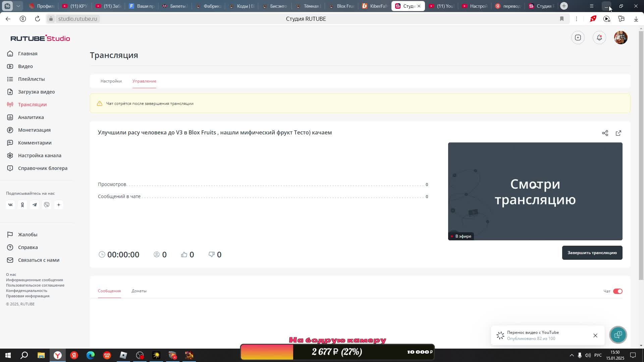Open stream in new window icon
Viewport: 644px width, 362px height.
click(x=619, y=133)
